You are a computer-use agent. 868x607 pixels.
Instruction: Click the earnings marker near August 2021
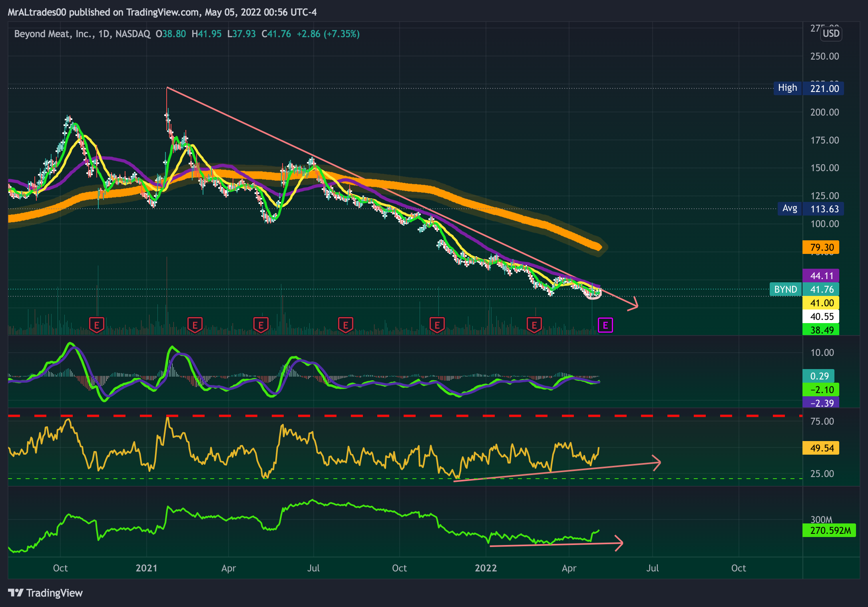(346, 325)
